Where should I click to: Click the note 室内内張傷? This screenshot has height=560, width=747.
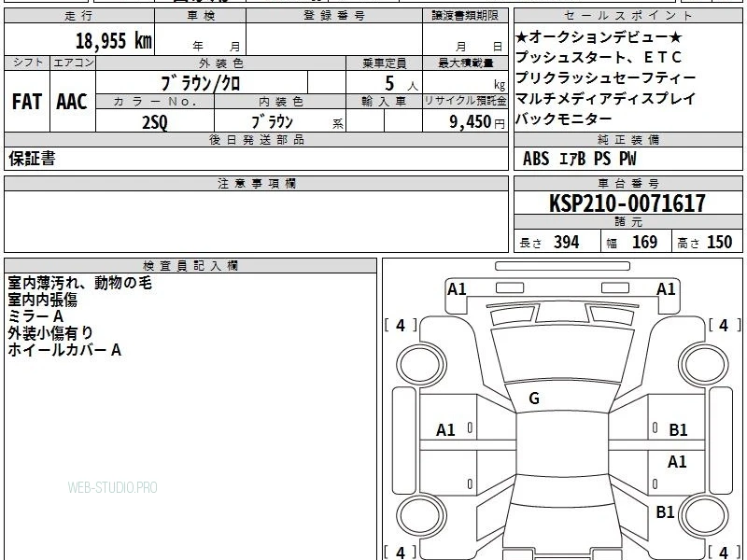pyautogui.click(x=42, y=300)
